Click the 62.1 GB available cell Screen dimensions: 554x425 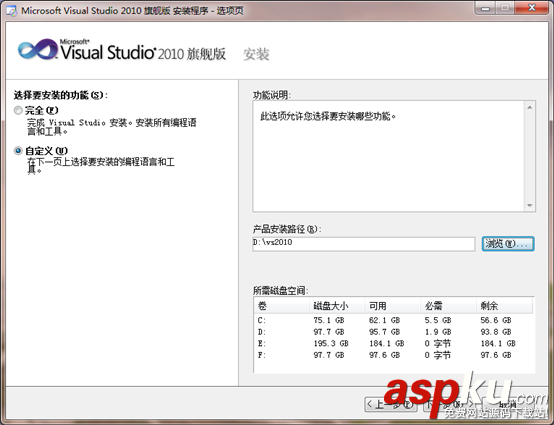(x=384, y=320)
